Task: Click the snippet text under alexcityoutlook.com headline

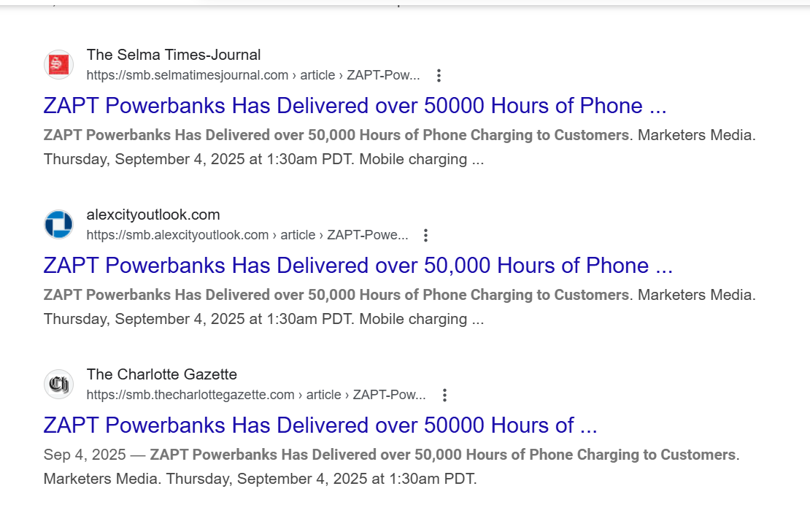Action: [x=336, y=295]
